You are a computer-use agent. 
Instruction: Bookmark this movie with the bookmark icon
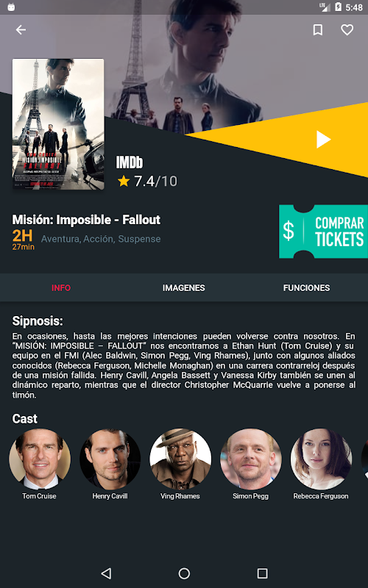(x=318, y=30)
